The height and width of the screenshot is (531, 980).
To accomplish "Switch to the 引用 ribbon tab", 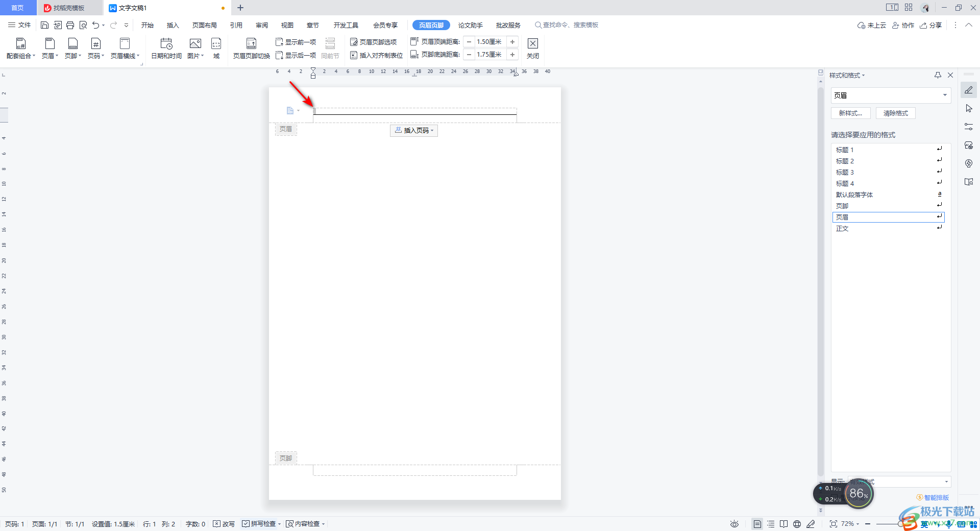I will pyautogui.click(x=236, y=25).
